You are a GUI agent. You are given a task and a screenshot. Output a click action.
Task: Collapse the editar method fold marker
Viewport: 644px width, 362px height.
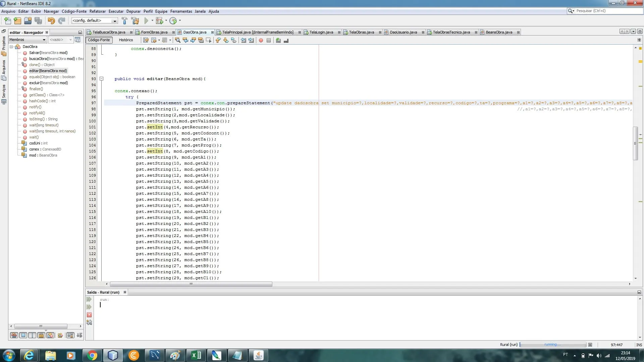[x=101, y=79]
